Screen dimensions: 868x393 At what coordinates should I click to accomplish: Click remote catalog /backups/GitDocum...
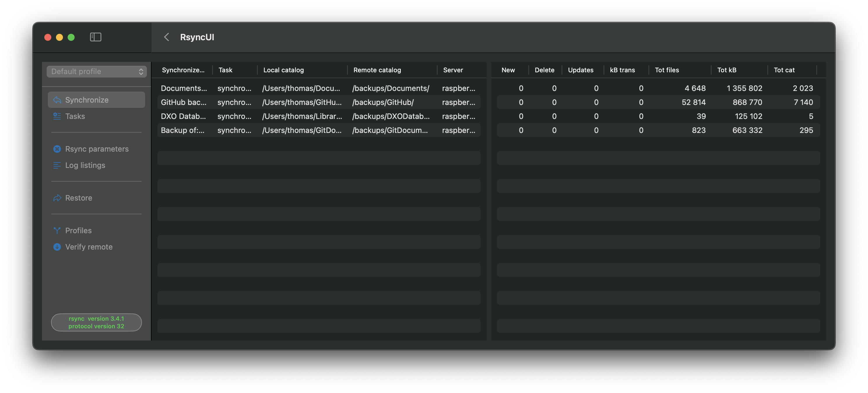coord(390,130)
